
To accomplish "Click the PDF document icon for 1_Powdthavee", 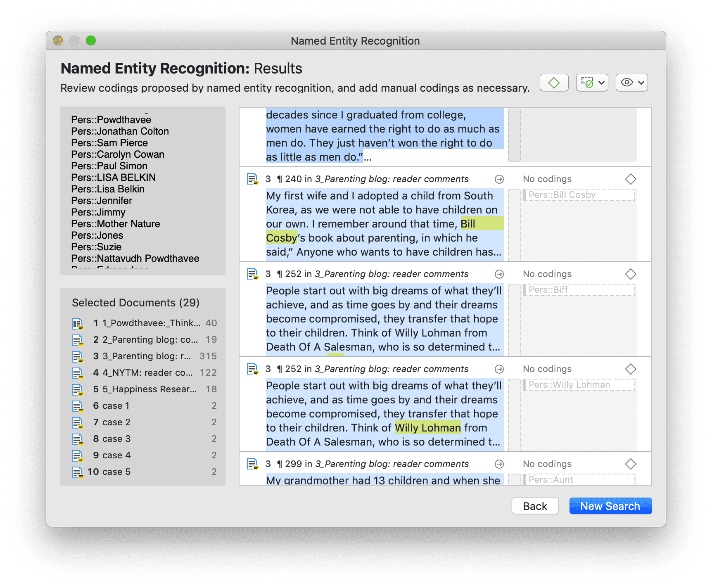I will (x=77, y=324).
